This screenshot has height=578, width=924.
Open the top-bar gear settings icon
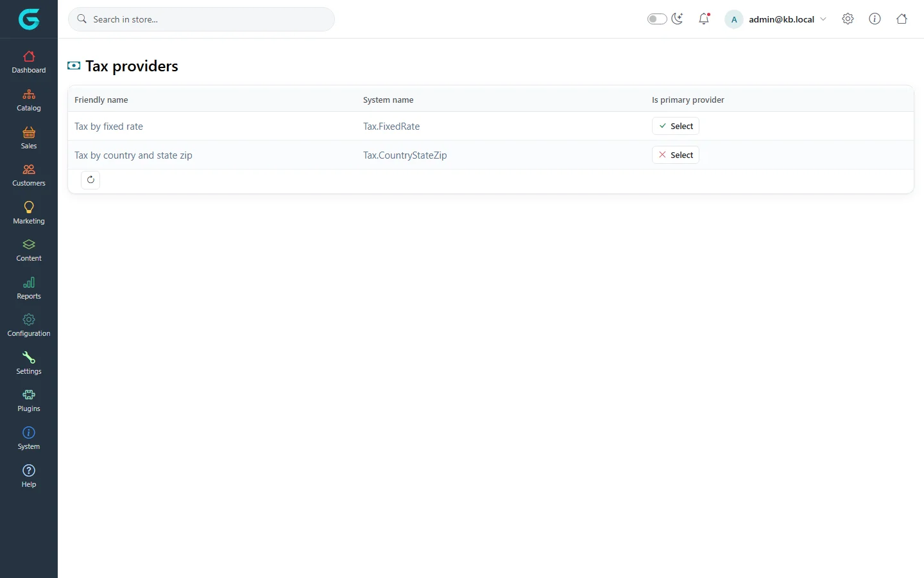coord(848,19)
